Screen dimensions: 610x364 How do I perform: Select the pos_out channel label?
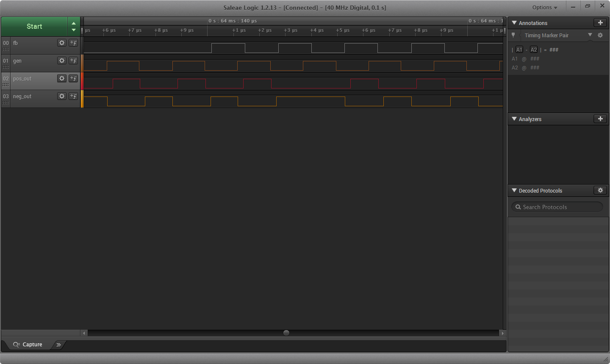[22, 78]
